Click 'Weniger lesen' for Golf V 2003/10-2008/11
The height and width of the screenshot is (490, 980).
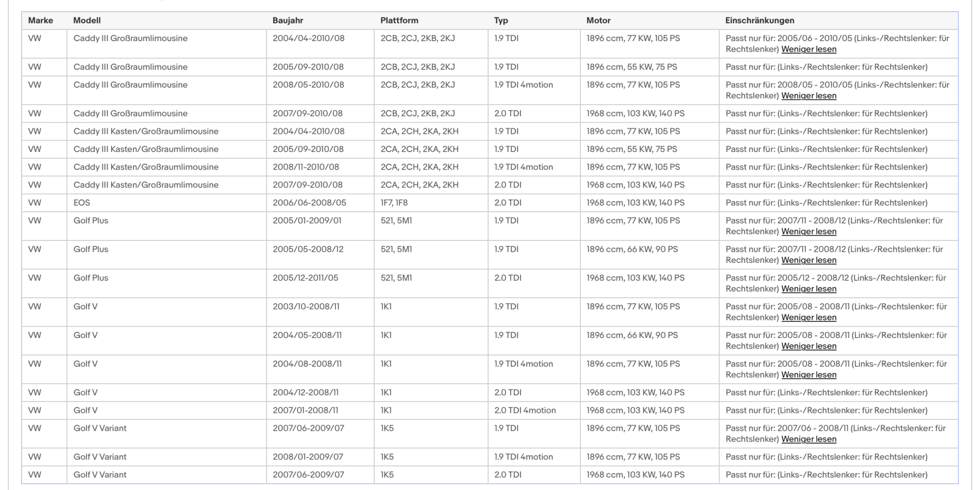[x=809, y=317]
